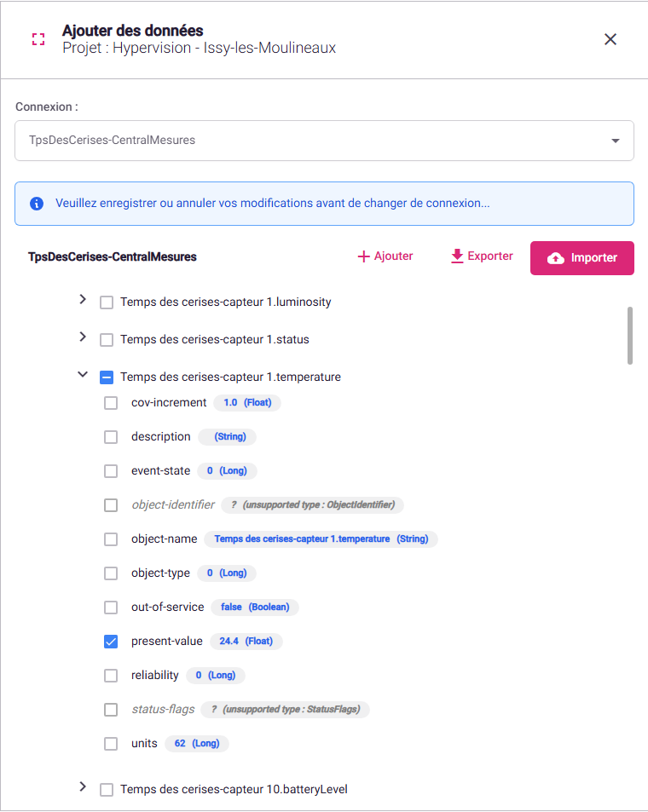Screen dimensions: 648x812
Task: Toggle the capteur 1.temperature parent checkbox
Action: pos(107,377)
